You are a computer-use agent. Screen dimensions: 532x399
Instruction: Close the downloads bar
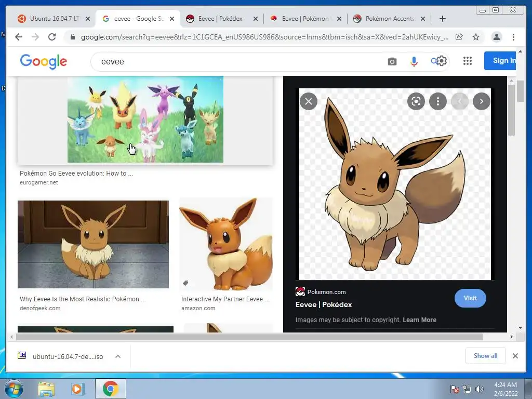(515, 355)
